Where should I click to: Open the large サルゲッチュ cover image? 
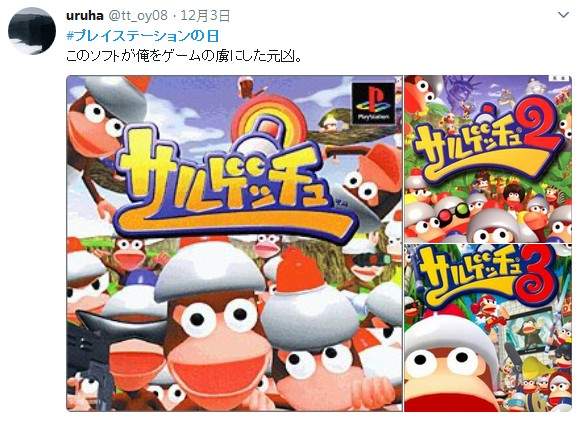coord(234,243)
